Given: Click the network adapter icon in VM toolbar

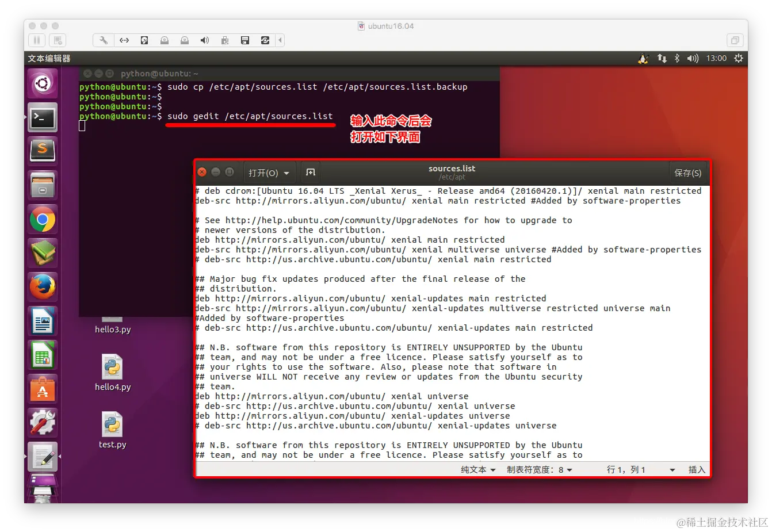Looking at the screenshot, I should point(124,40).
